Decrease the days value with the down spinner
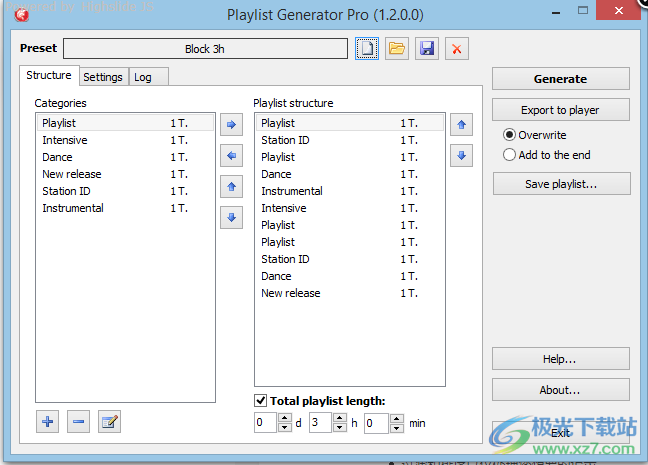The height and width of the screenshot is (465, 648). (x=285, y=427)
